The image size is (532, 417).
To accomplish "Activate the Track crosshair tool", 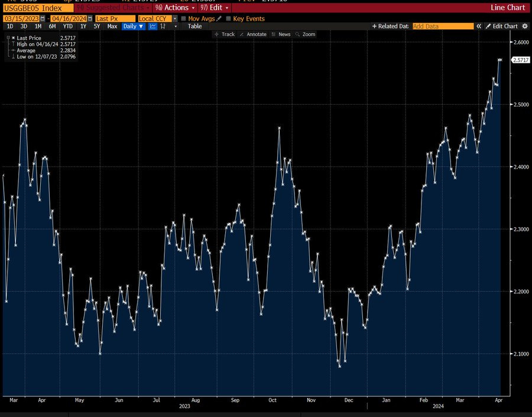I will pos(225,34).
